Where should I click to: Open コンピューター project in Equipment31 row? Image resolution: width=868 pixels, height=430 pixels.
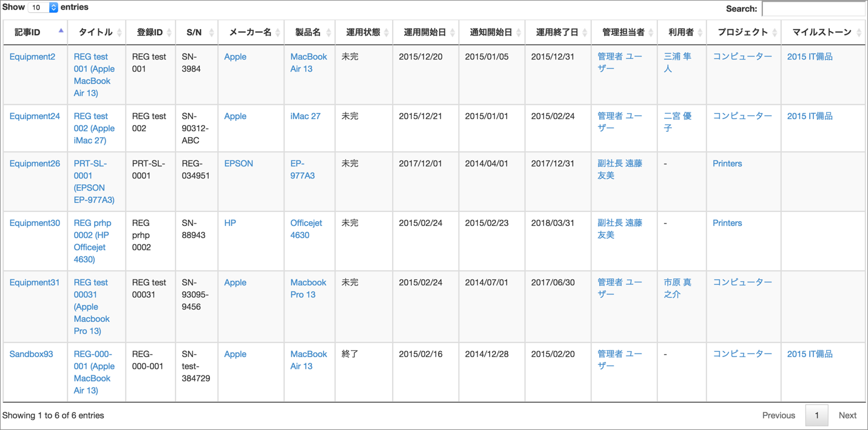click(742, 282)
